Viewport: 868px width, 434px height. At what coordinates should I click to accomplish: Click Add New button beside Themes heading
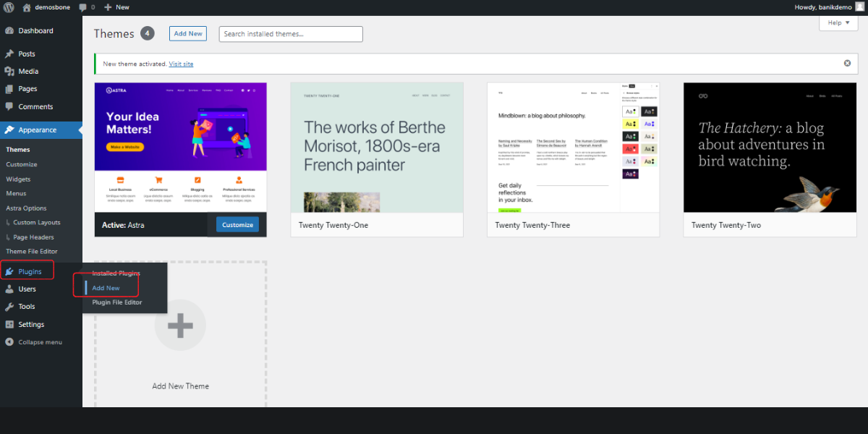188,34
